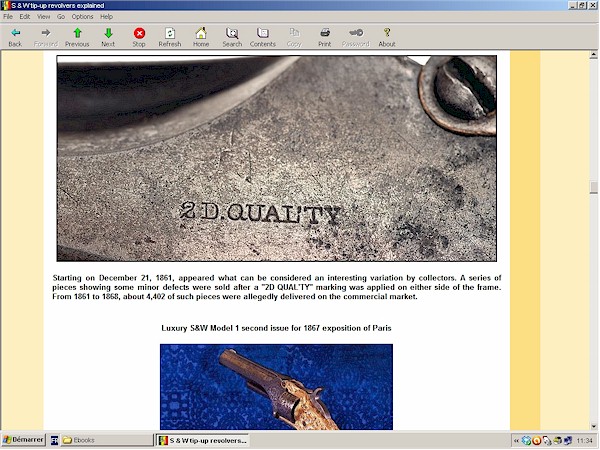Show the Contents panel icon
Screen dimensions: 600x450
263,33
